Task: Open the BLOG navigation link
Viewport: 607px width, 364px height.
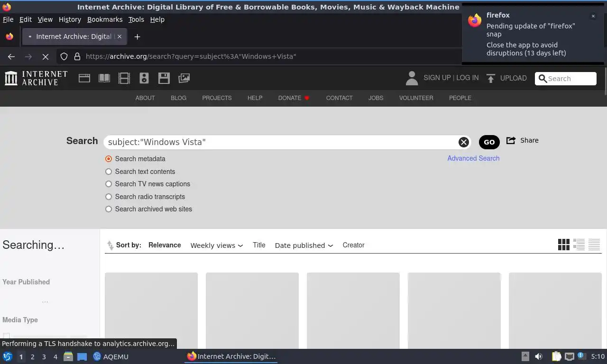Action: tap(178, 98)
